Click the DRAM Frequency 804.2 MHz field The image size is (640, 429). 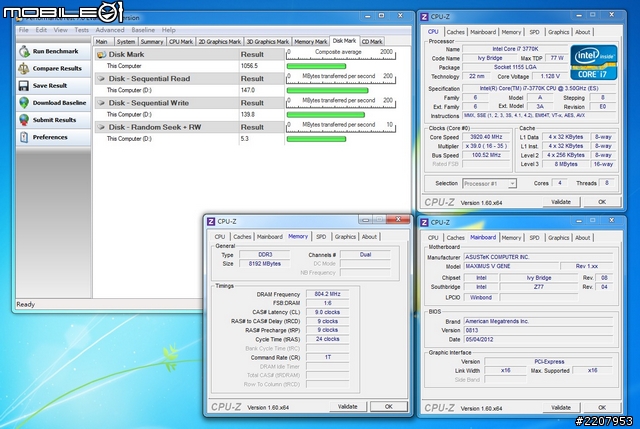[x=327, y=294]
